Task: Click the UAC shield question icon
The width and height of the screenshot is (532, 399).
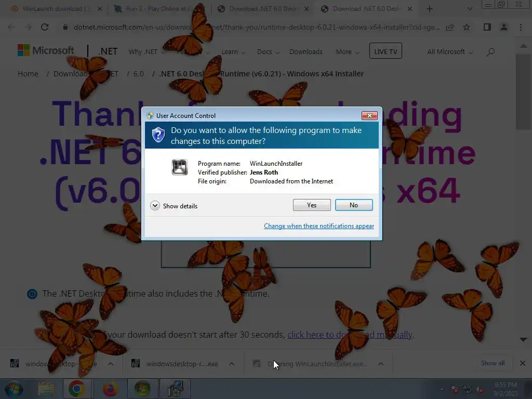Action: point(158,135)
